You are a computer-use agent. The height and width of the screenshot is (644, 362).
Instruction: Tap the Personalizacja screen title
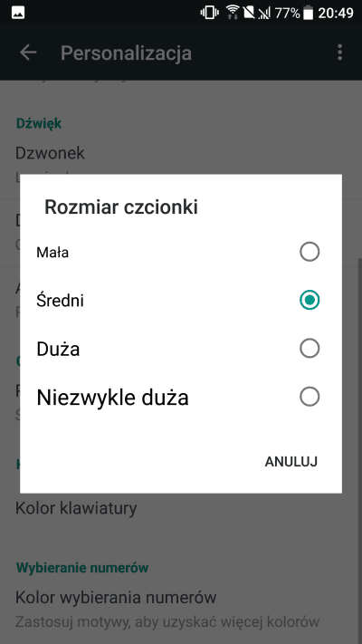coord(126,53)
